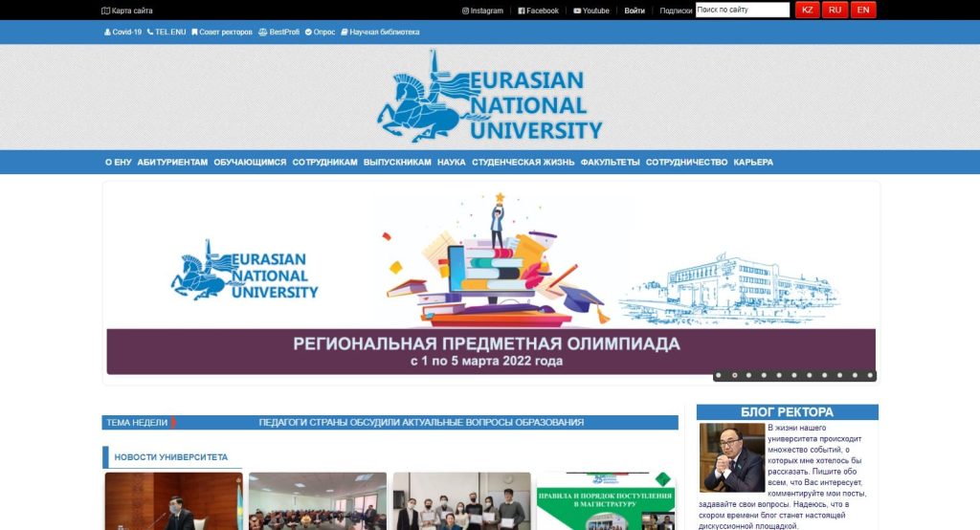Select the first slider dot
Screen dimensions: 980x530
coord(719,376)
